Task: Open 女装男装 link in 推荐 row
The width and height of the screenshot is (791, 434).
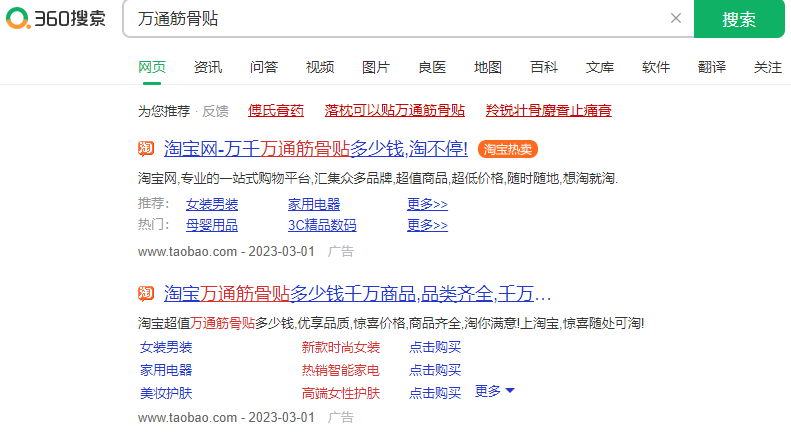Action: point(212,204)
